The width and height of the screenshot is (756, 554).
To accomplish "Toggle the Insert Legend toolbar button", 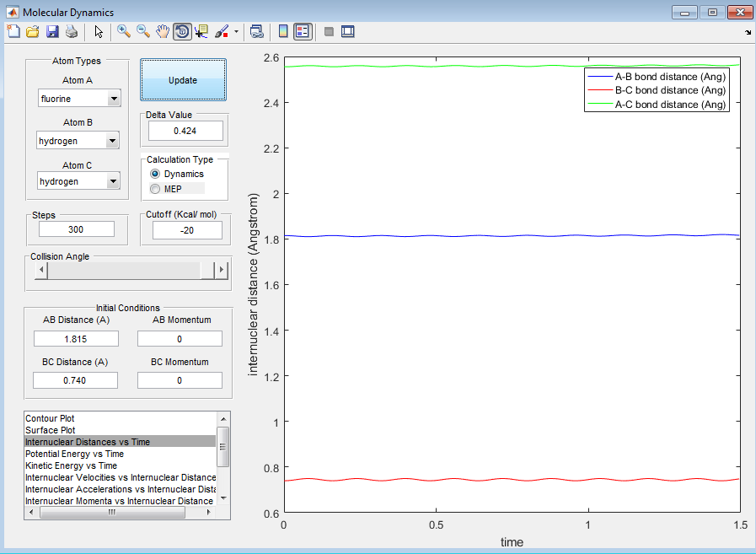I will (303, 31).
